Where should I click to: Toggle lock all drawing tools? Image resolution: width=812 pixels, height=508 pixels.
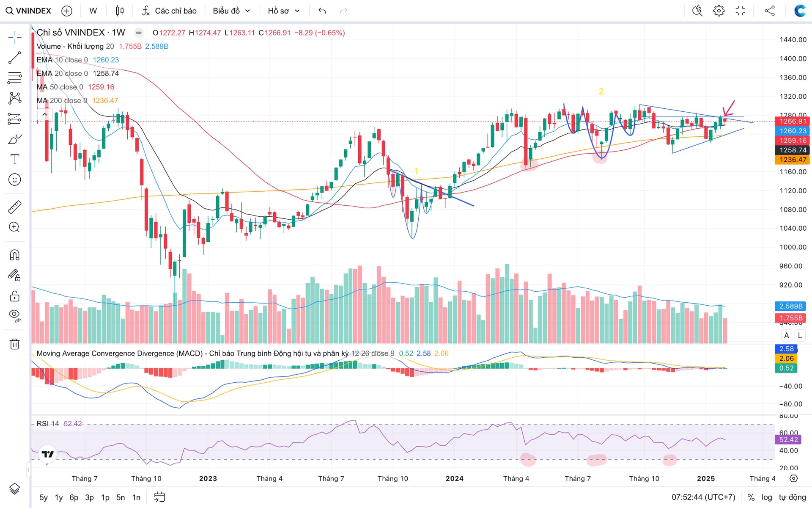tap(15, 296)
